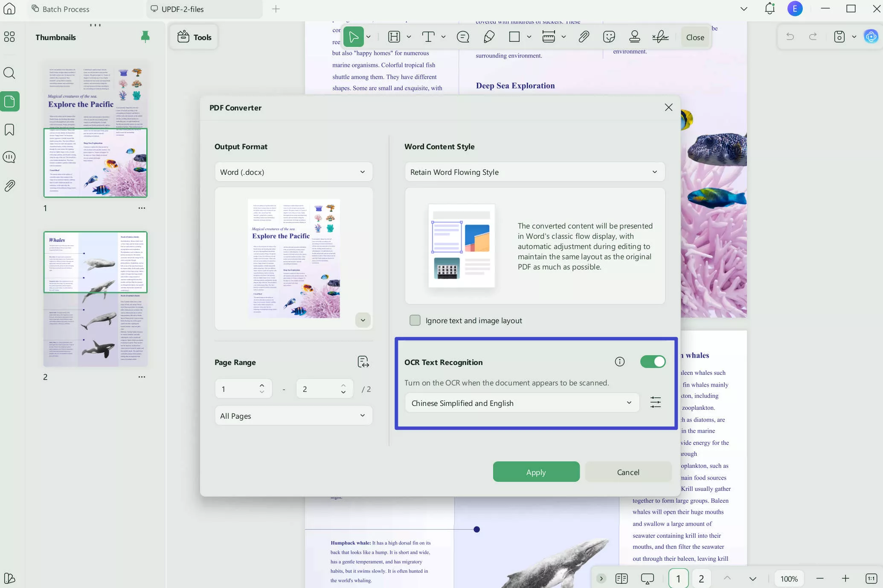This screenshot has width=883, height=588.
Task: Select the UPDF-2-files tab
Action: pos(183,9)
